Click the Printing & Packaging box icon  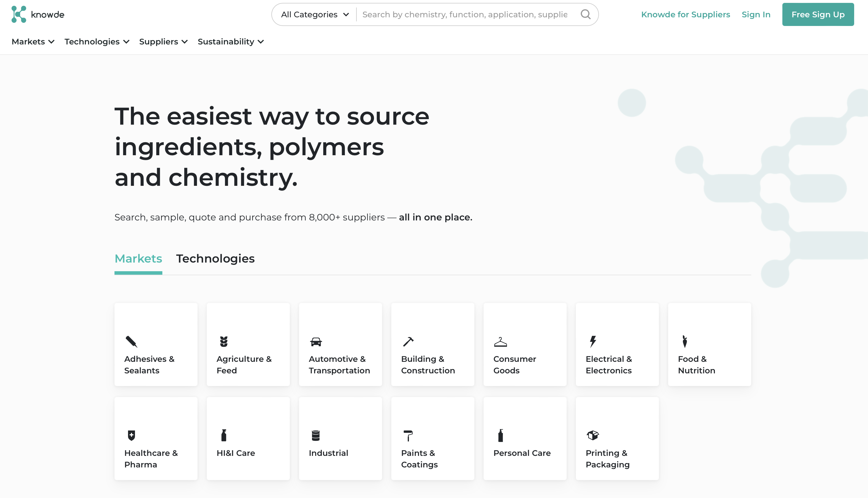(x=593, y=435)
